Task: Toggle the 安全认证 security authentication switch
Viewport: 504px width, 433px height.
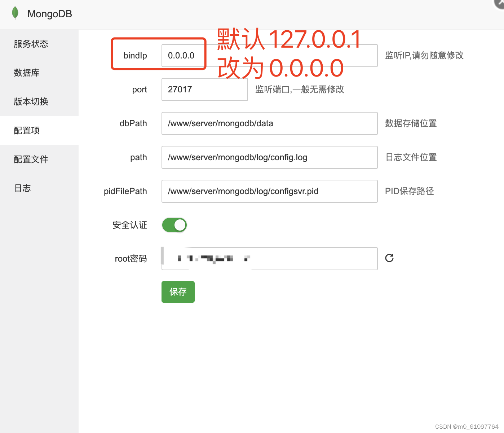Action: 174,225
